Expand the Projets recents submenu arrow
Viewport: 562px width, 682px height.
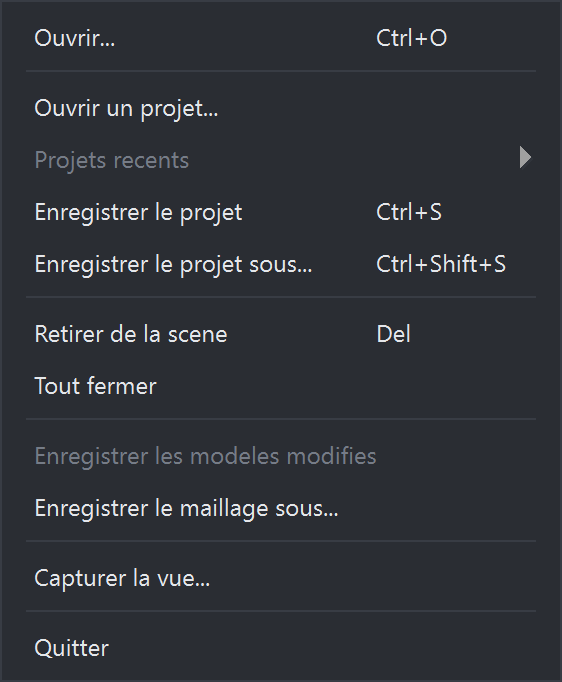(x=525, y=157)
